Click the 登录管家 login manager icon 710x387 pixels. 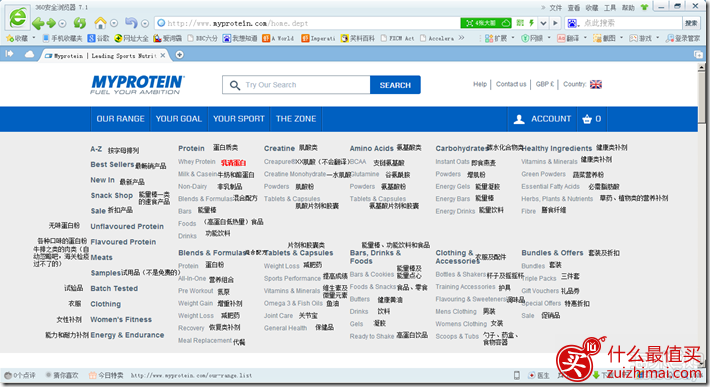click(683, 38)
